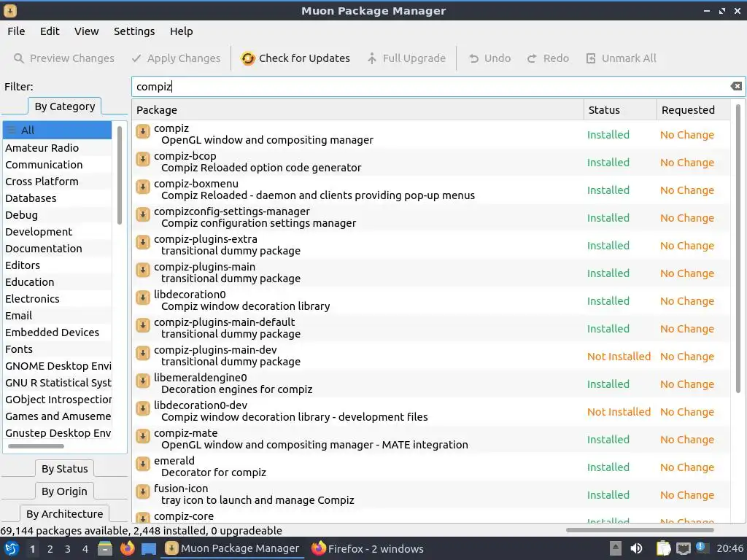Click the show desktop taskbar icon
This screenshot has height=560, width=747.
point(149,548)
